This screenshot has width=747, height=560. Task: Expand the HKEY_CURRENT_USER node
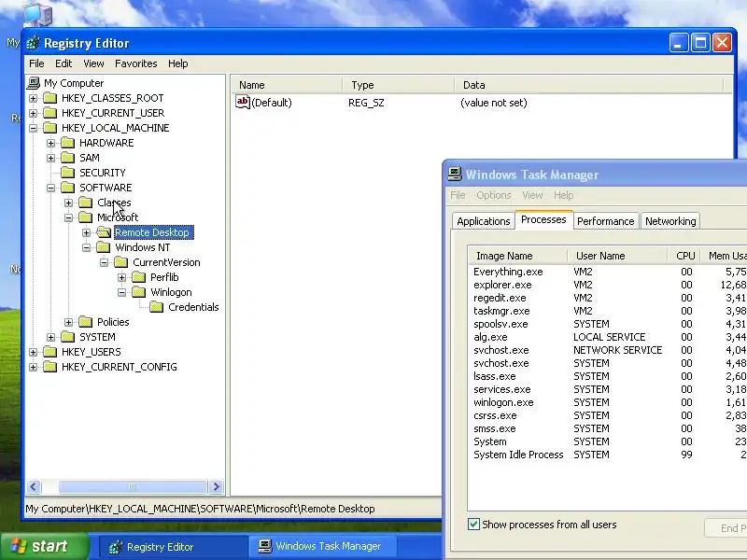tap(33, 113)
